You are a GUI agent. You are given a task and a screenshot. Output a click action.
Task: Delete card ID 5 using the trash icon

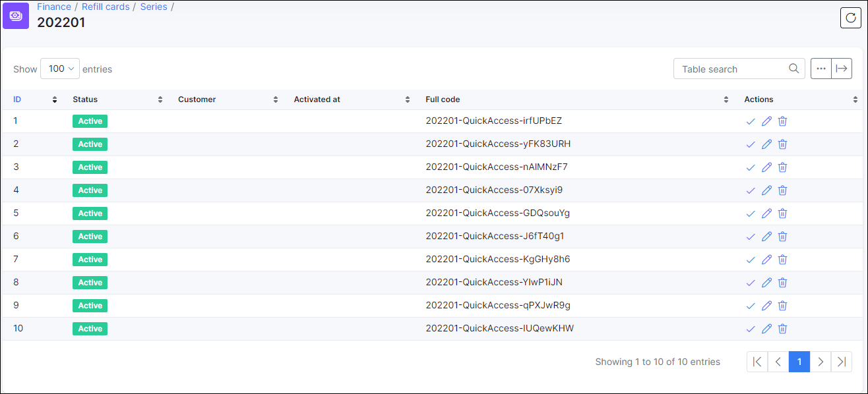coord(782,213)
